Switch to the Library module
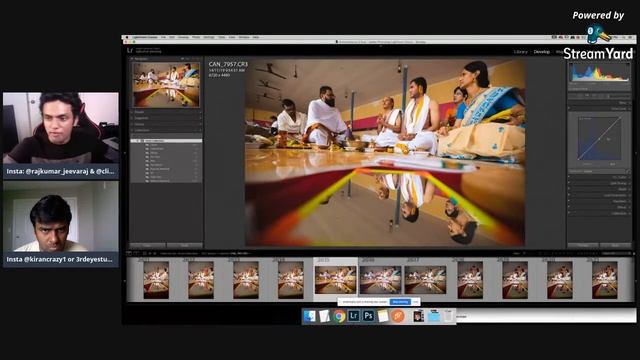Image resolution: width=640 pixels, height=360 pixels. [x=520, y=52]
